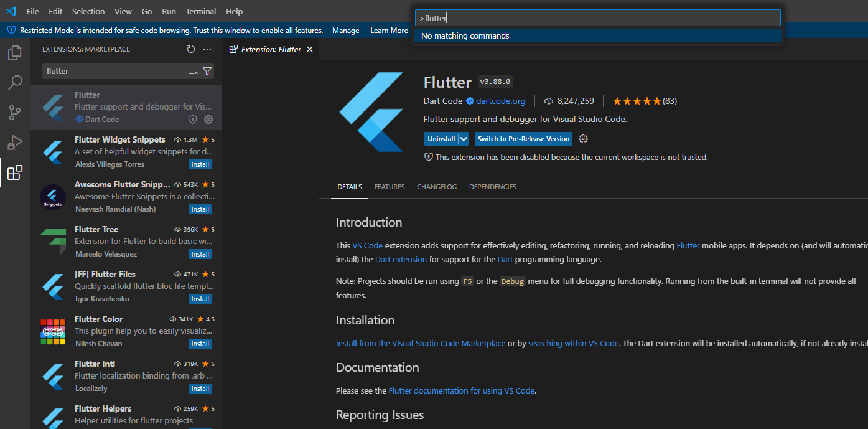The image size is (868, 429).
Task: Select the Flutter Intl list item
Action: click(x=126, y=376)
